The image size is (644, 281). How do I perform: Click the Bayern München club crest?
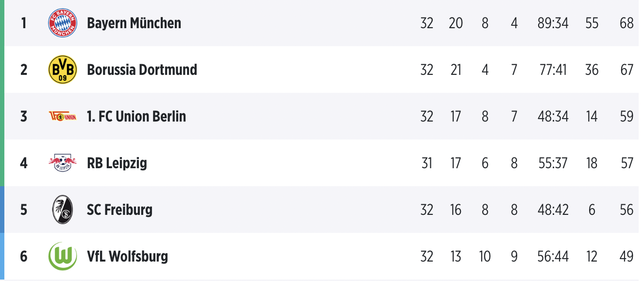tap(63, 23)
